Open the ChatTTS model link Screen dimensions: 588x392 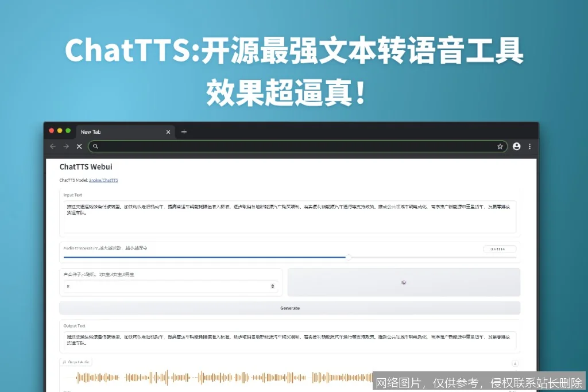(x=103, y=180)
